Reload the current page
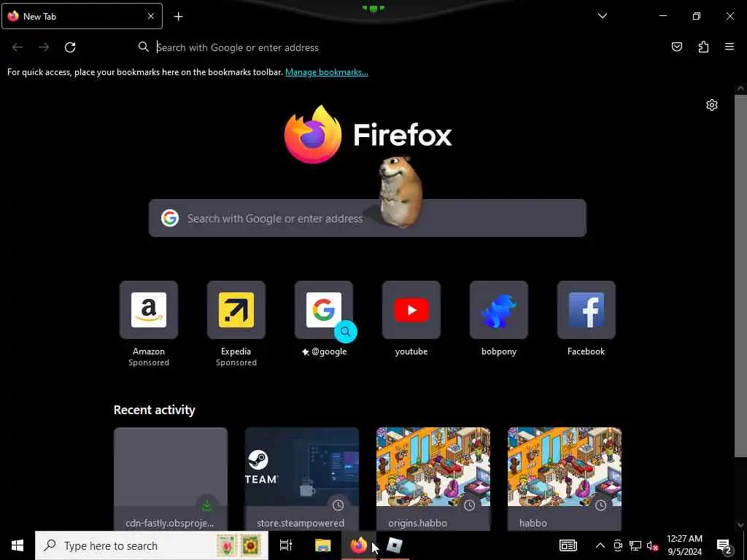 pyautogui.click(x=70, y=47)
